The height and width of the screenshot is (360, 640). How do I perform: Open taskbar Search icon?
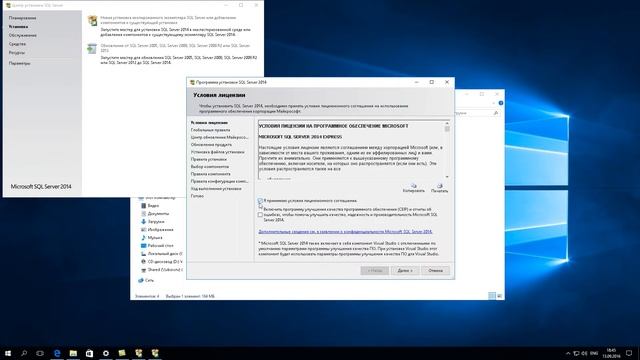[24, 353]
